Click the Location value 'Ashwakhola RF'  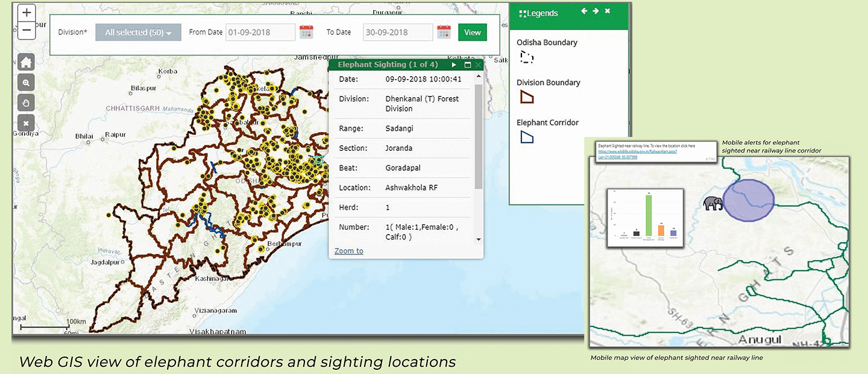(x=412, y=188)
